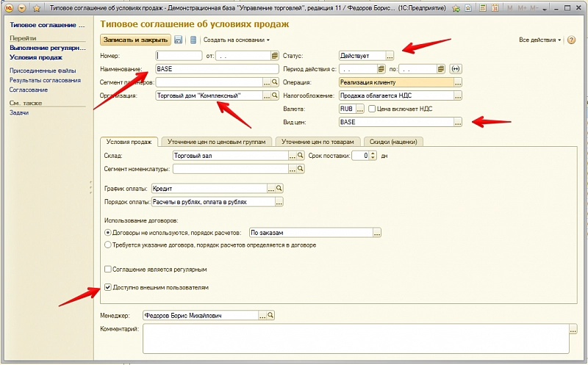Open calendar for 'Период действия с' date
Viewport: 588px width, 365px height.
point(379,69)
